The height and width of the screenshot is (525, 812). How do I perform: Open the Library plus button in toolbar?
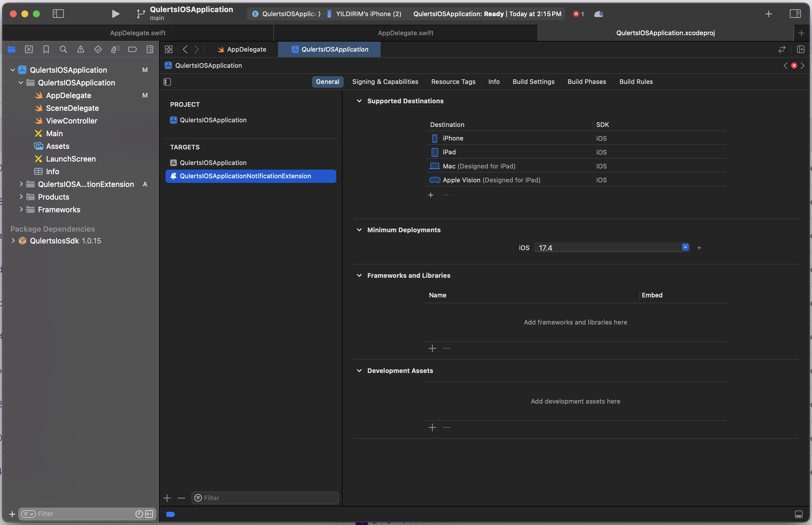tap(769, 14)
